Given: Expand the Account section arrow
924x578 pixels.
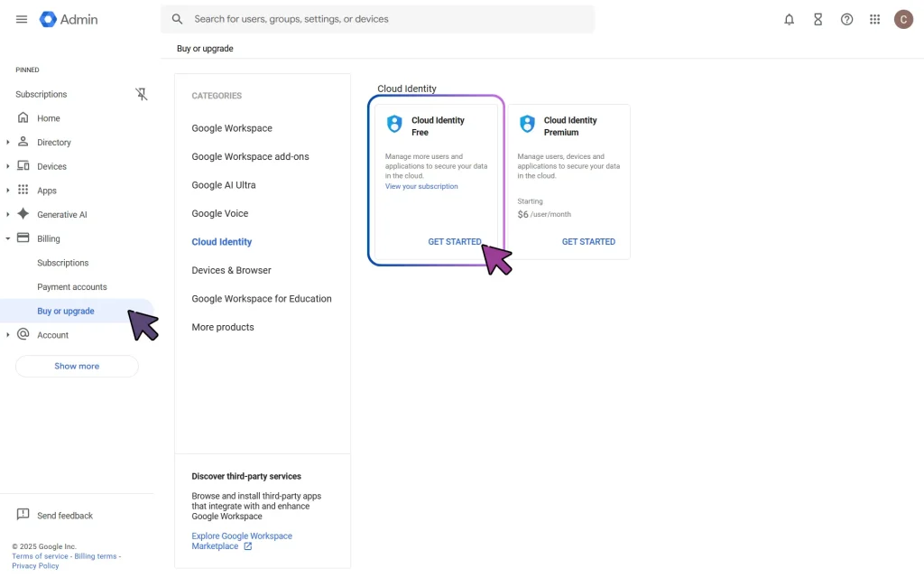Looking at the screenshot, I should pos(7,335).
